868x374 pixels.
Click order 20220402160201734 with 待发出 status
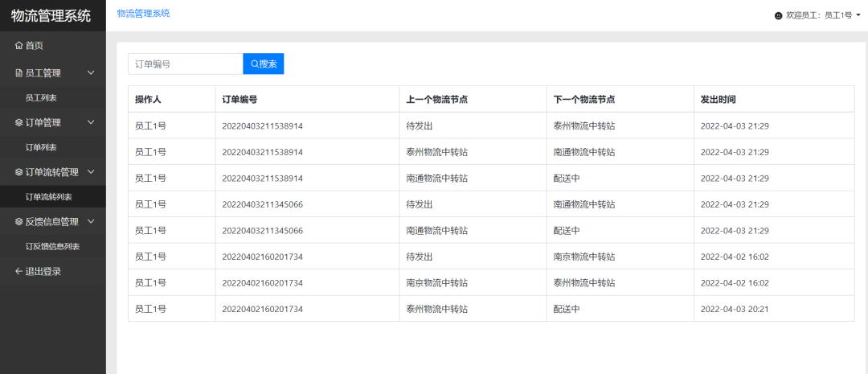(x=262, y=257)
